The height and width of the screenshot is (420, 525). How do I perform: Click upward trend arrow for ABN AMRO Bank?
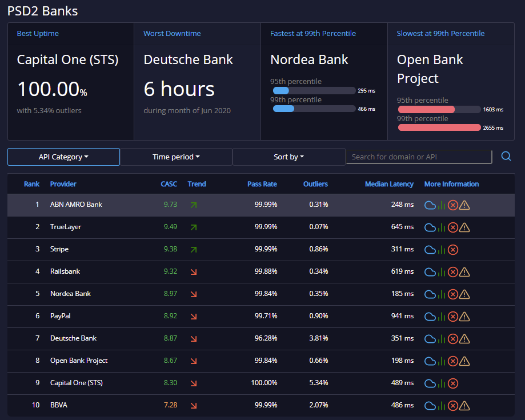click(x=194, y=205)
